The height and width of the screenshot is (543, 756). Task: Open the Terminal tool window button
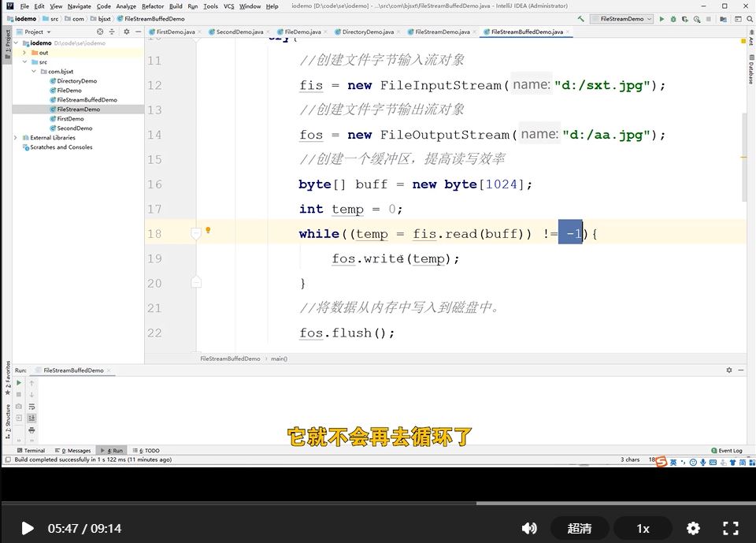pyautogui.click(x=31, y=450)
